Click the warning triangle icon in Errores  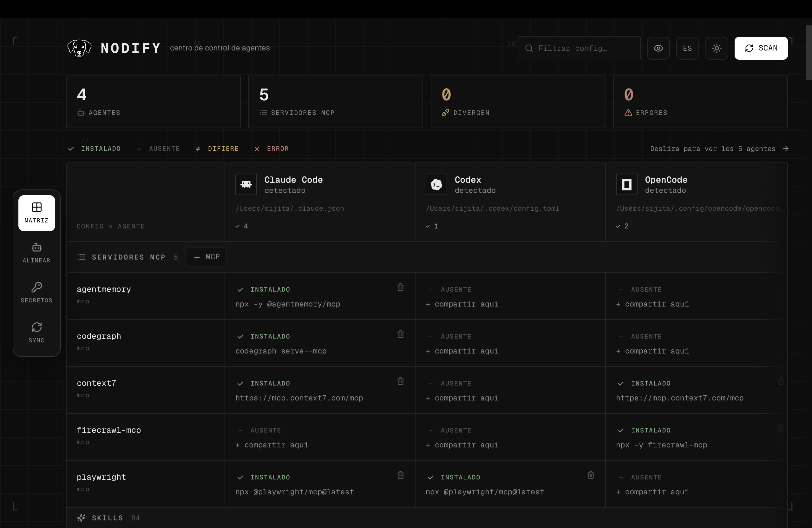(628, 113)
